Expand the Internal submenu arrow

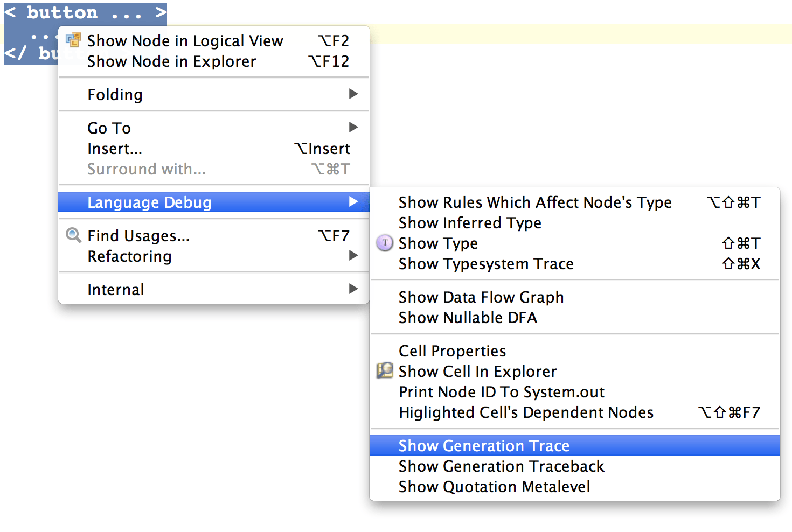(353, 289)
